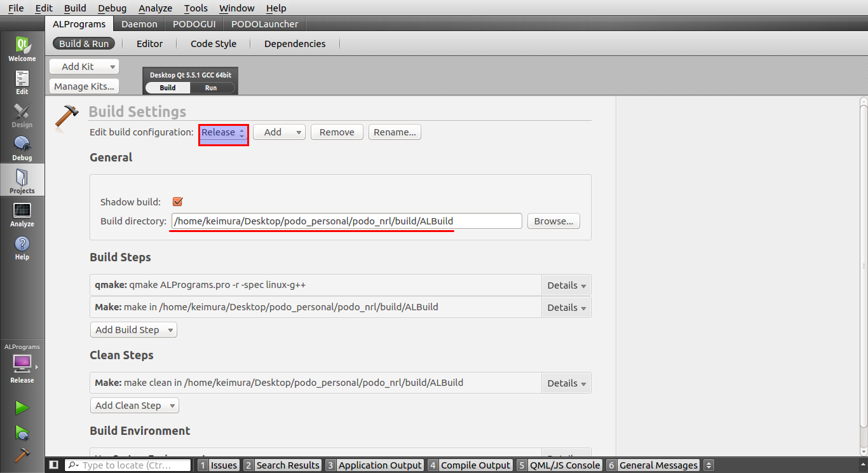Select the Projects mode

click(x=22, y=181)
